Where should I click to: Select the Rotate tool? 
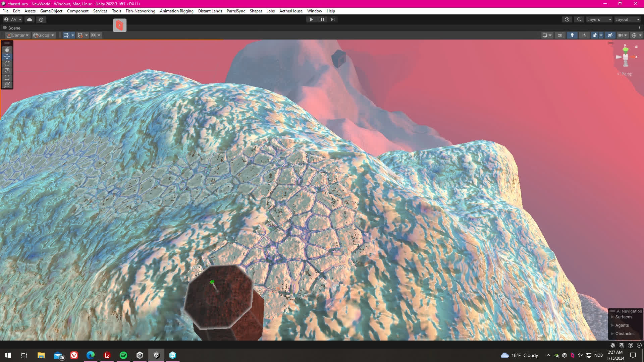[x=7, y=64]
